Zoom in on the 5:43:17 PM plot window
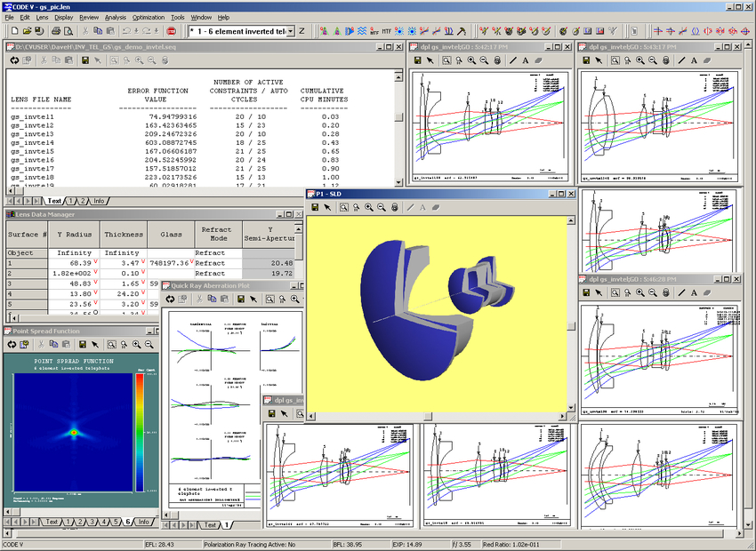This screenshot has height=551, width=756. point(639,60)
